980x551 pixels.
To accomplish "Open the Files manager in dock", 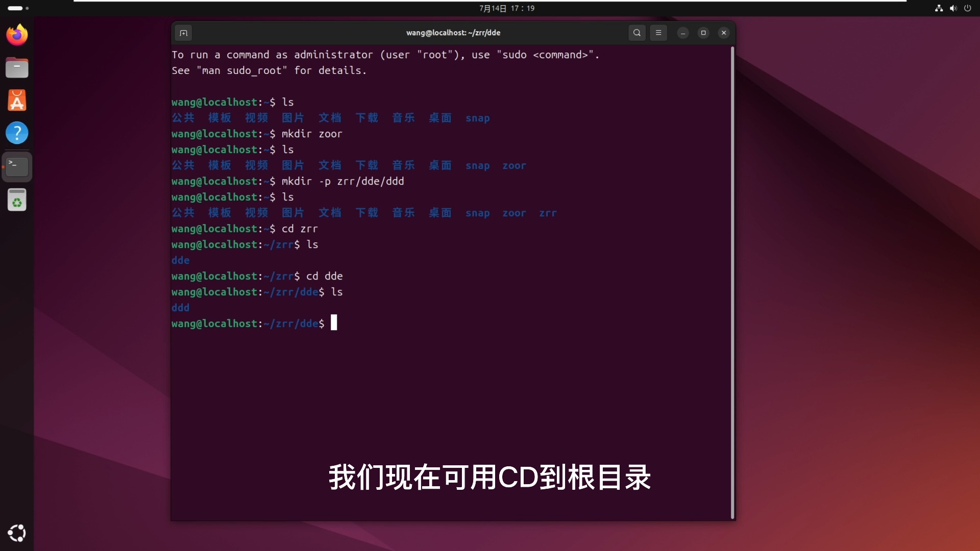I will point(17,67).
